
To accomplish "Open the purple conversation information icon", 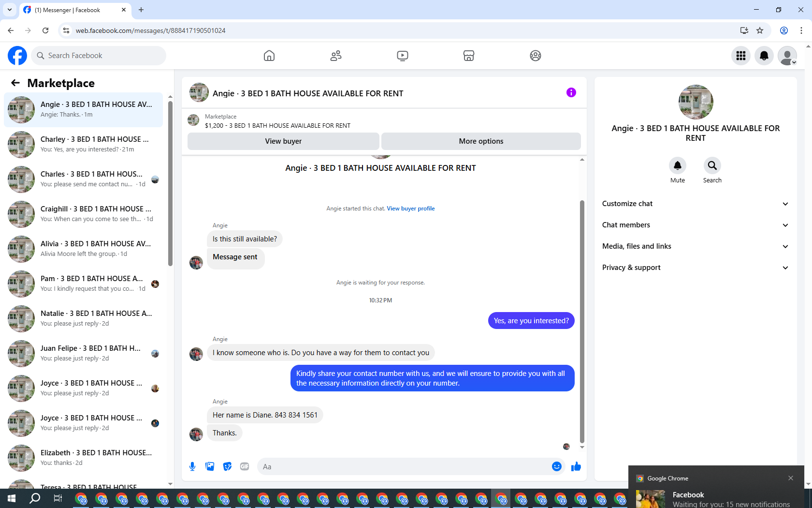I will [x=571, y=92].
